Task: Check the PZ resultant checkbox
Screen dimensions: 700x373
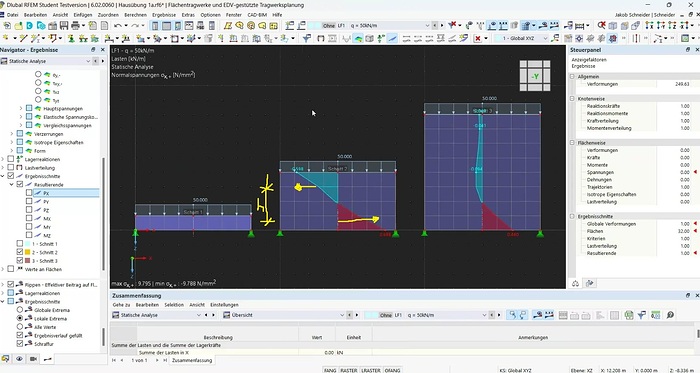Action: pos(29,210)
